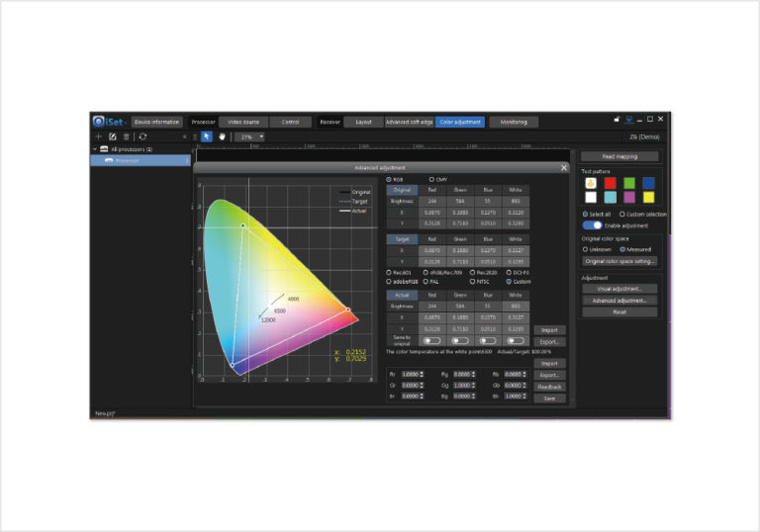
Task: Click the Read mapping button
Action: pyautogui.click(x=619, y=156)
